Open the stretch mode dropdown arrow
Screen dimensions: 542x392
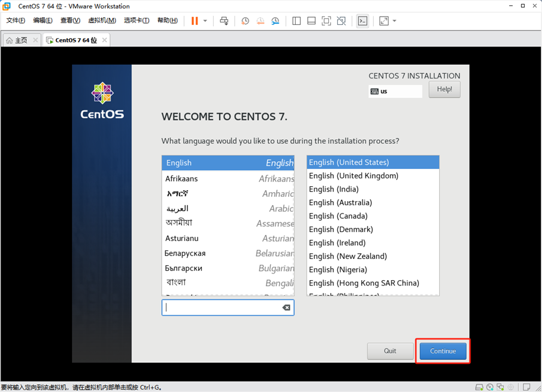tap(394, 21)
